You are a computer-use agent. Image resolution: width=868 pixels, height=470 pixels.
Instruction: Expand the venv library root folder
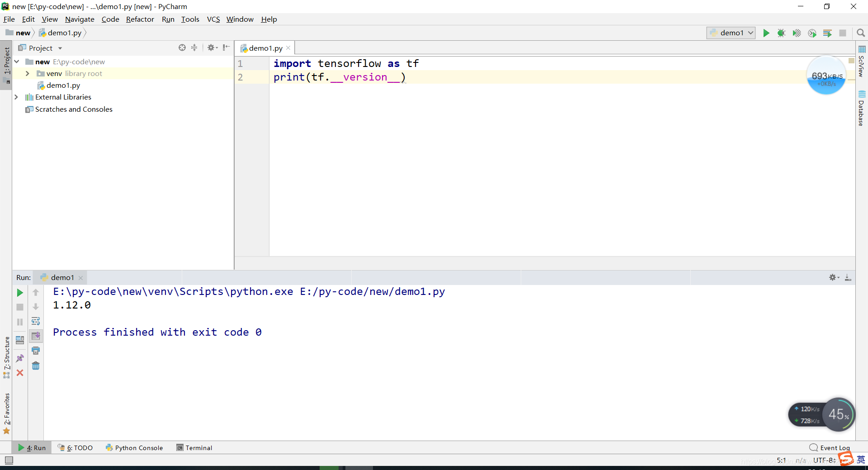[x=28, y=73]
